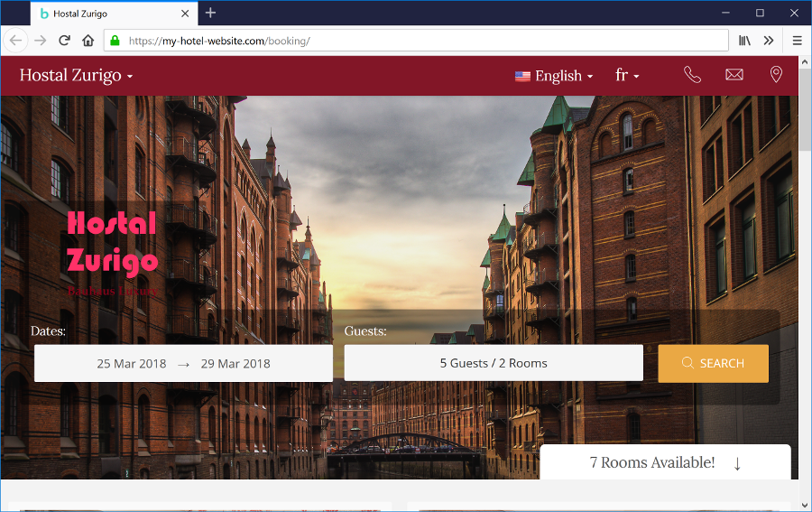Open the Firefox library icon
The height and width of the screenshot is (512, 812).
coord(744,41)
